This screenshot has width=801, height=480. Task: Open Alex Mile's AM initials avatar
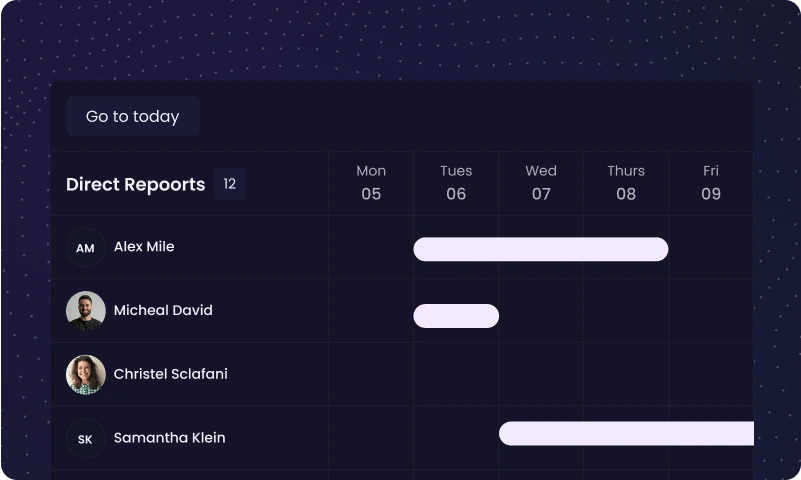[x=85, y=248]
